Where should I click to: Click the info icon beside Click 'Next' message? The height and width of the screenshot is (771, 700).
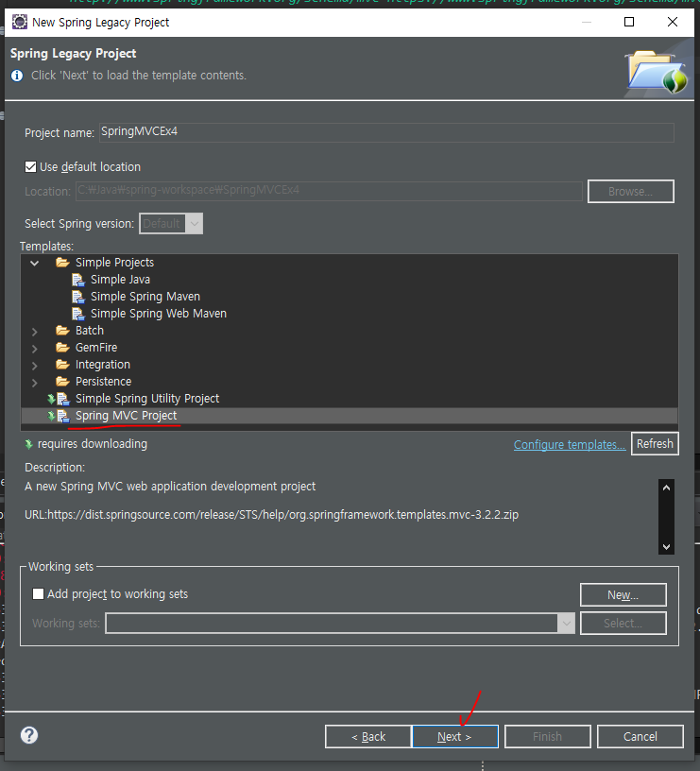click(17, 76)
